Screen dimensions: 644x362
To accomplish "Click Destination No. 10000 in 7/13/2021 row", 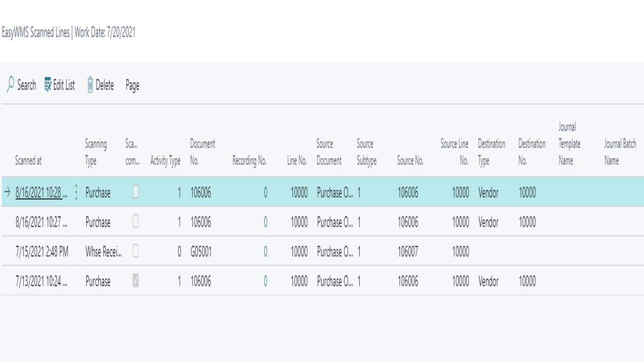I will (x=527, y=282).
